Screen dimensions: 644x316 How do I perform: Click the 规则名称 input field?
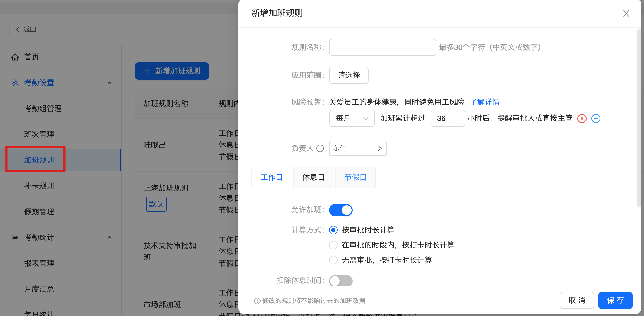coord(382,47)
